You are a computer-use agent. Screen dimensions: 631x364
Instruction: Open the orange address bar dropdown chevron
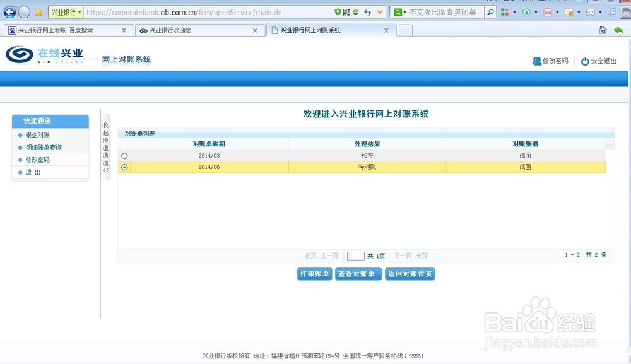point(379,13)
